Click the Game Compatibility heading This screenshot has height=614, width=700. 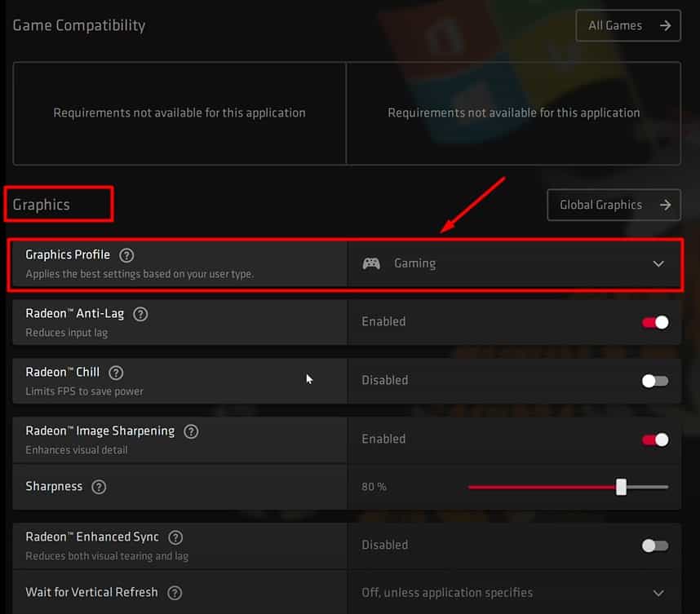(79, 25)
